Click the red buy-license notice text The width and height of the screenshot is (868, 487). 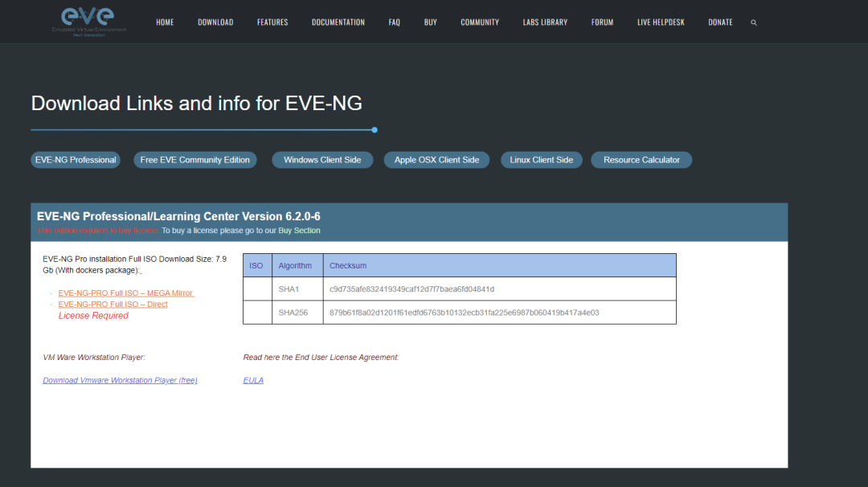pyautogui.click(x=98, y=230)
